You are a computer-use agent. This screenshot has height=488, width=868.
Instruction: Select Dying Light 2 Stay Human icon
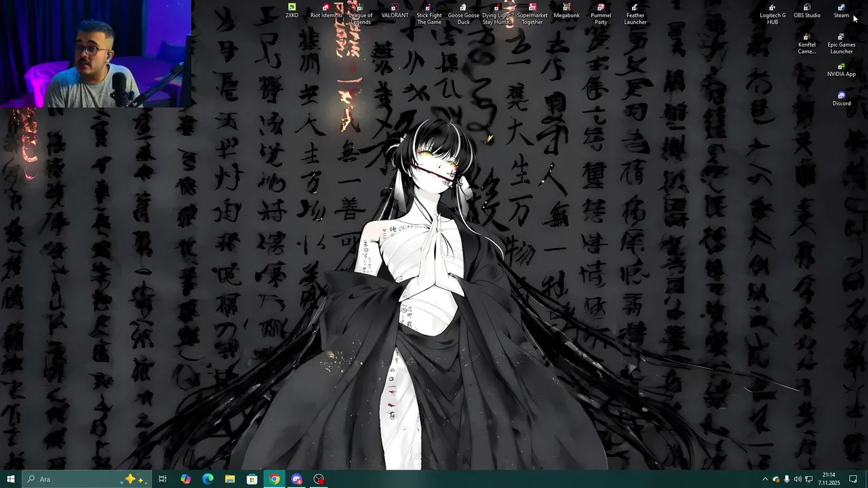click(497, 14)
